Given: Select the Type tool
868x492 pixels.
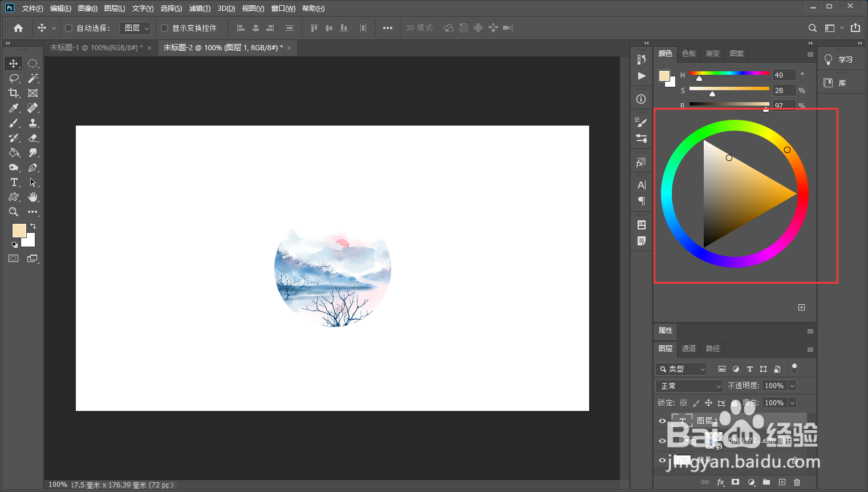Looking at the screenshot, I should pyautogui.click(x=14, y=182).
